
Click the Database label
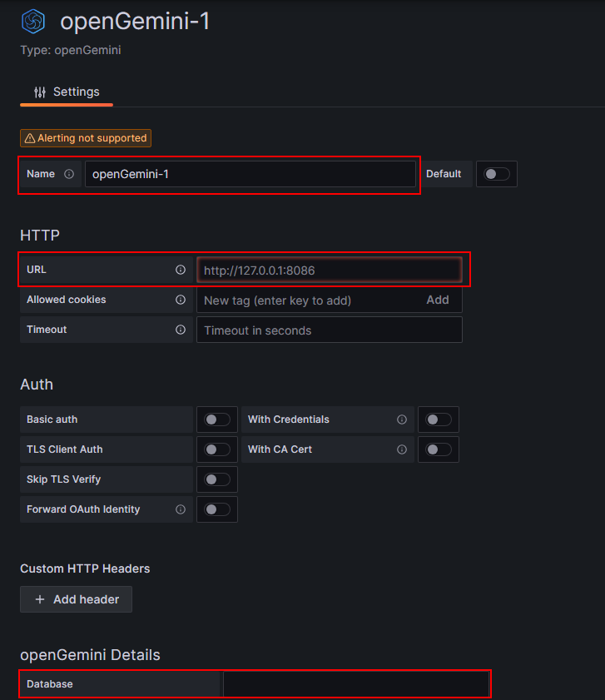click(x=50, y=684)
